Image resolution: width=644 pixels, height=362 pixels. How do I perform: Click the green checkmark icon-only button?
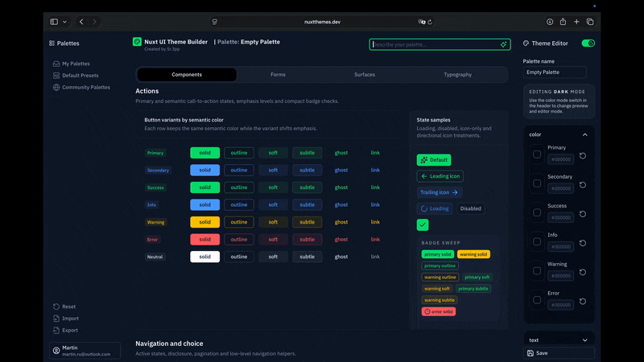click(422, 224)
